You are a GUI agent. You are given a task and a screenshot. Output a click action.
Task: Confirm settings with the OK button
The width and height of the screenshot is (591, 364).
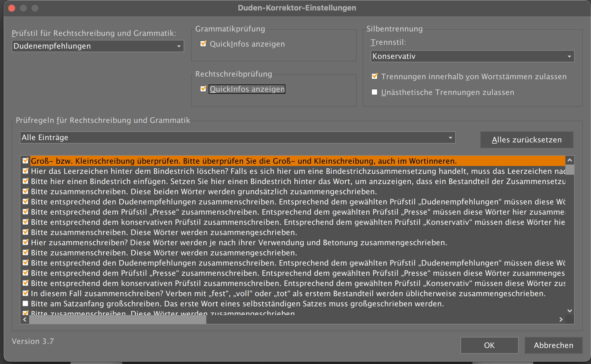click(489, 345)
